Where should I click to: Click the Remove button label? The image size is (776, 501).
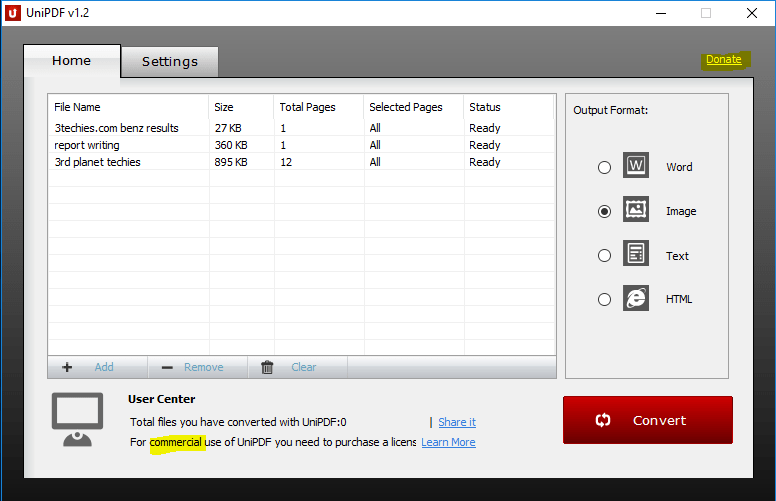tap(203, 367)
